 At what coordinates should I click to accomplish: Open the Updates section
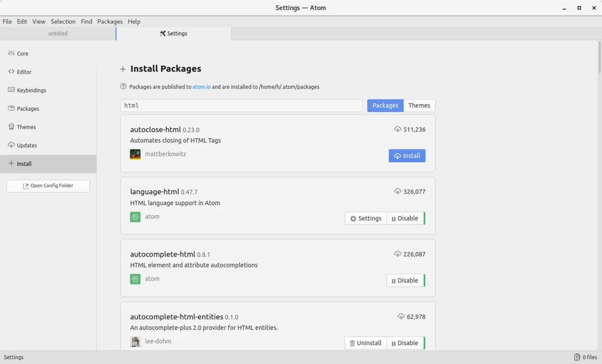coord(48,145)
